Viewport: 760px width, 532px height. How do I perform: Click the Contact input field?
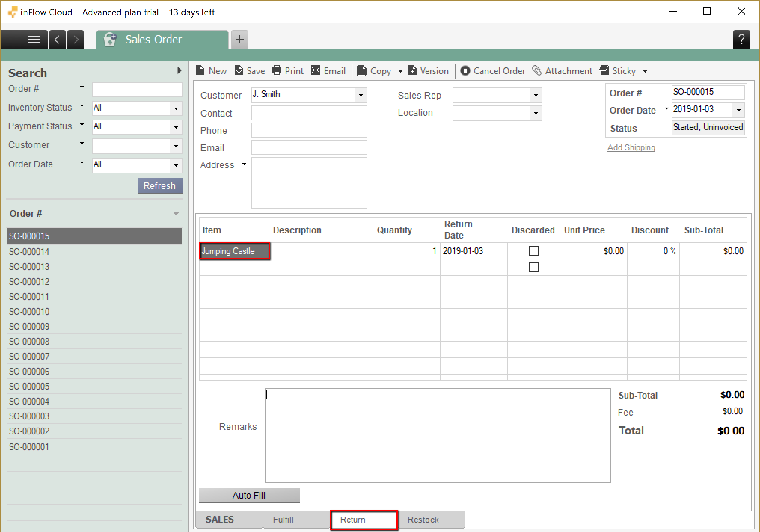click(309, 113)
